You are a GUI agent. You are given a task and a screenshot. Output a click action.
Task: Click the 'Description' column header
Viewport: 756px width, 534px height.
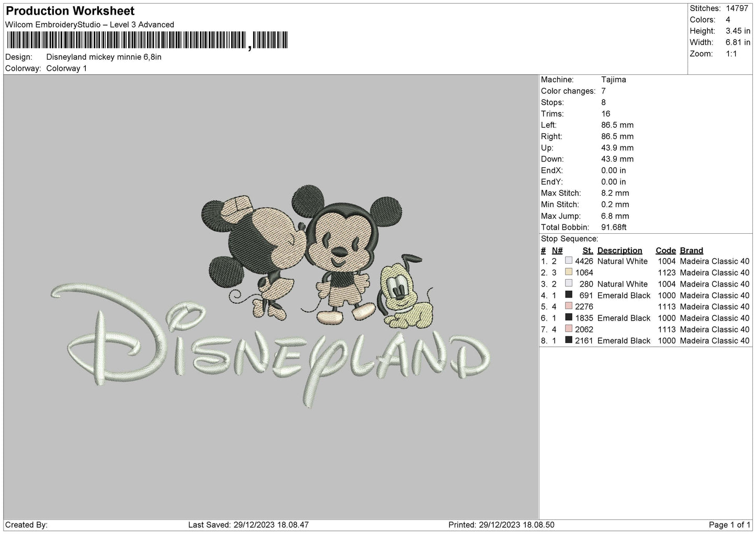[619, 251]
